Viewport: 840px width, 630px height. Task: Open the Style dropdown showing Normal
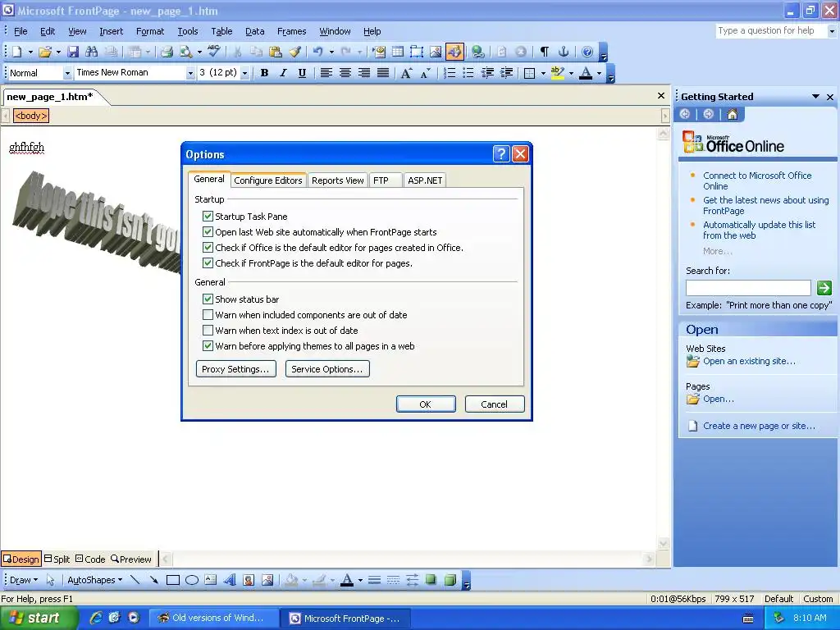tap(67, 73)
